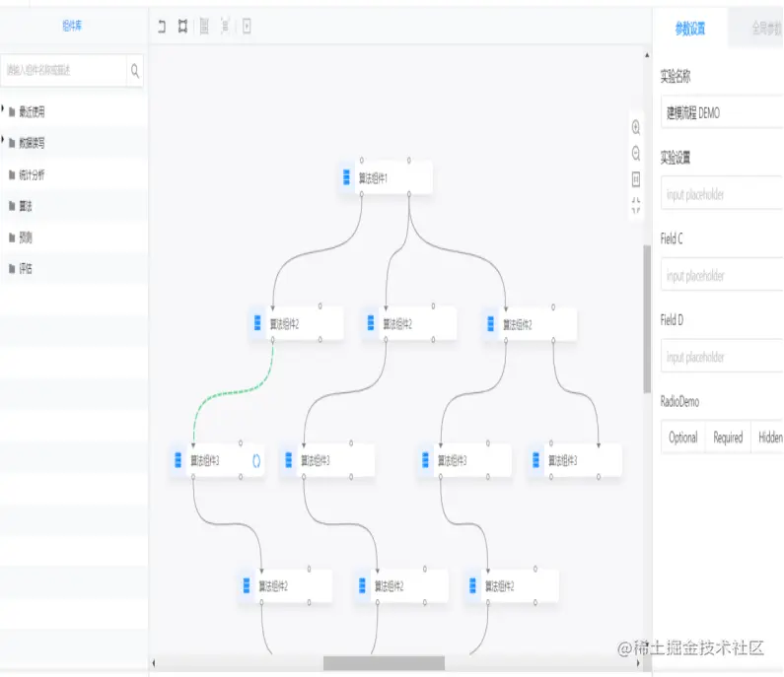Image resolution: width=784 pixels, height=677 pixels.
Task: Switch to the 参数设置 tab
Action: point(690,29)
